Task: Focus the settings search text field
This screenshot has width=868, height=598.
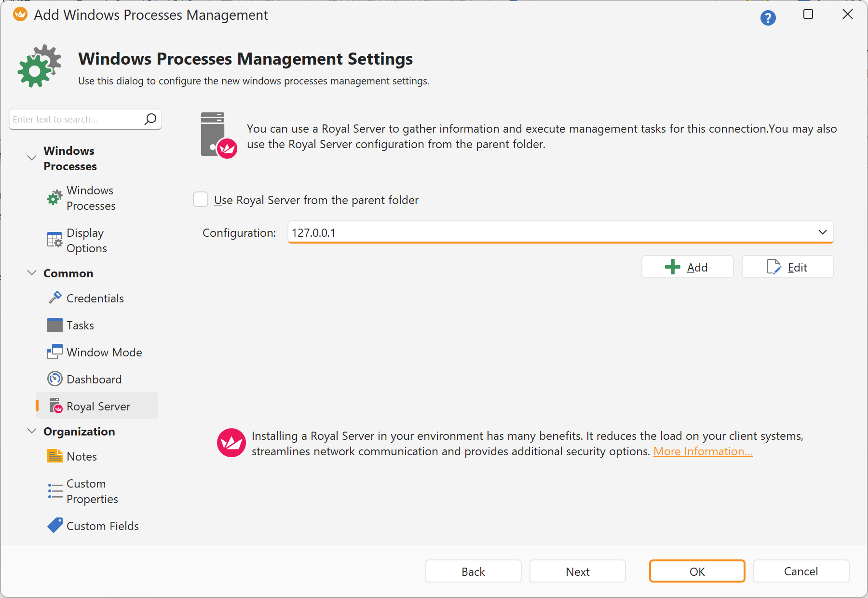Action: tap(77, 119)
